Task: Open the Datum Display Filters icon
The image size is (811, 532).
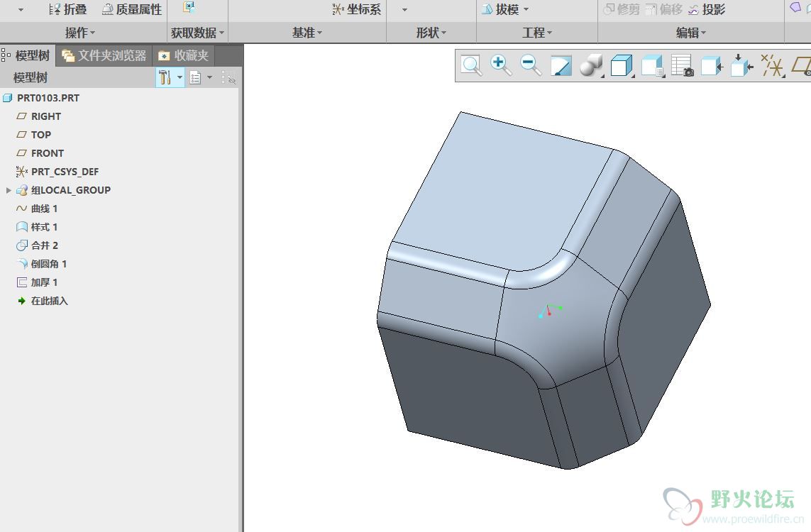Action: 773,66
